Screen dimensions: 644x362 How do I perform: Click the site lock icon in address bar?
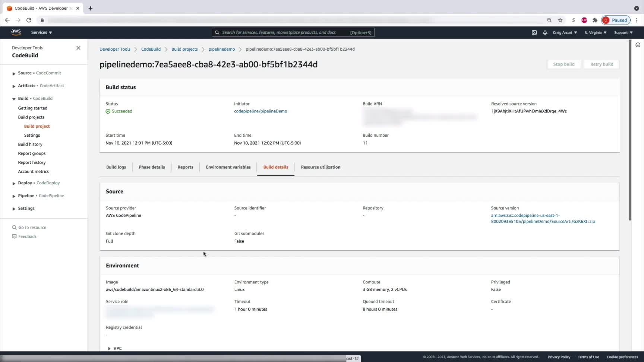(x=42, y=20)
